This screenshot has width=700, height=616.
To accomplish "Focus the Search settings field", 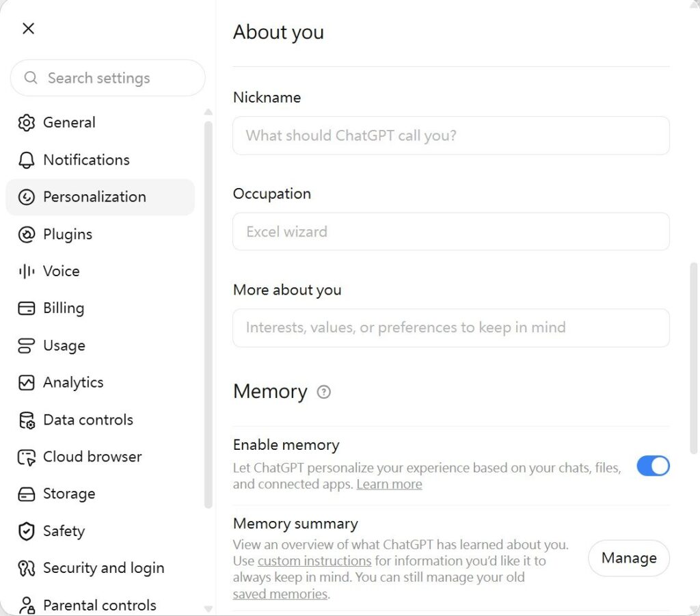I will coord(107,78).
